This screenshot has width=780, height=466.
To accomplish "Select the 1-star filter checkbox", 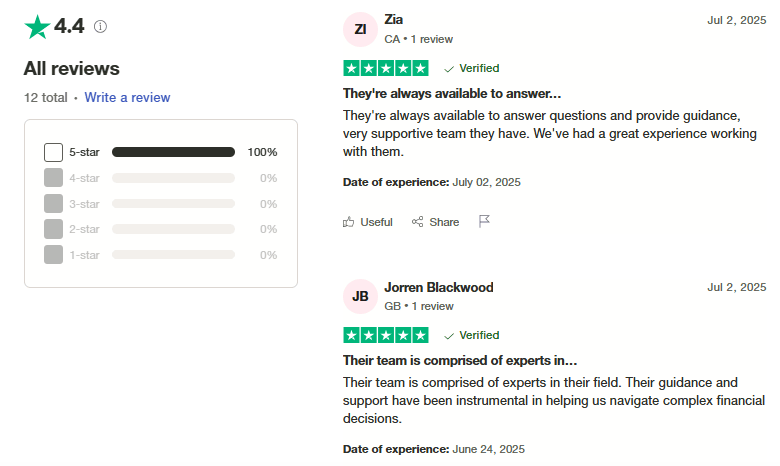I will coord(54,255).
